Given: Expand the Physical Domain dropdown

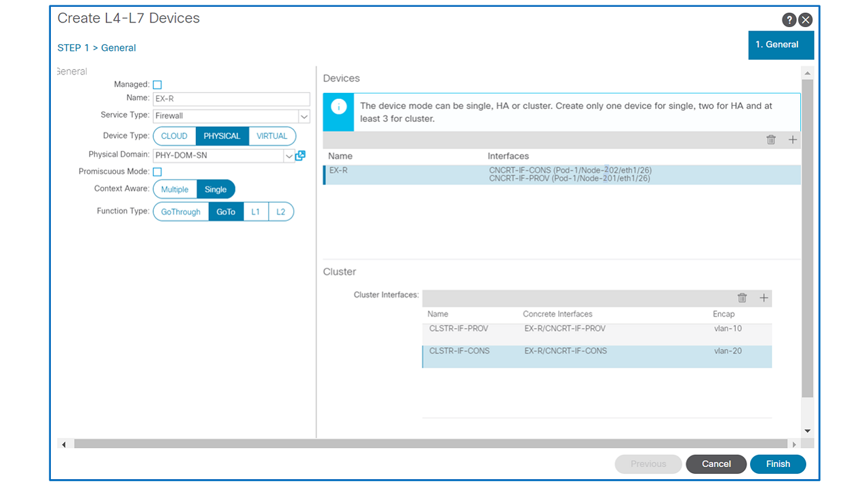Looking at the screenshot, I should pos(289,156).
